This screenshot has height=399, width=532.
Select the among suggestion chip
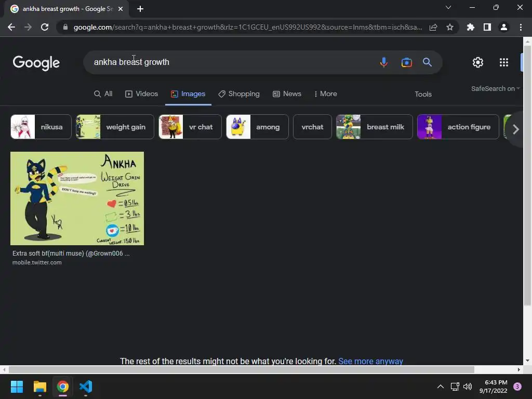coord(258,127)
